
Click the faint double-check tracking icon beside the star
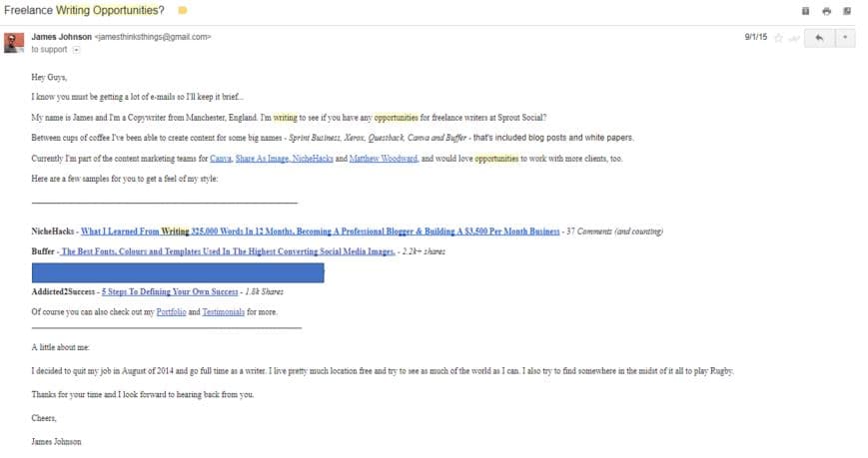(x=794, y=38)
